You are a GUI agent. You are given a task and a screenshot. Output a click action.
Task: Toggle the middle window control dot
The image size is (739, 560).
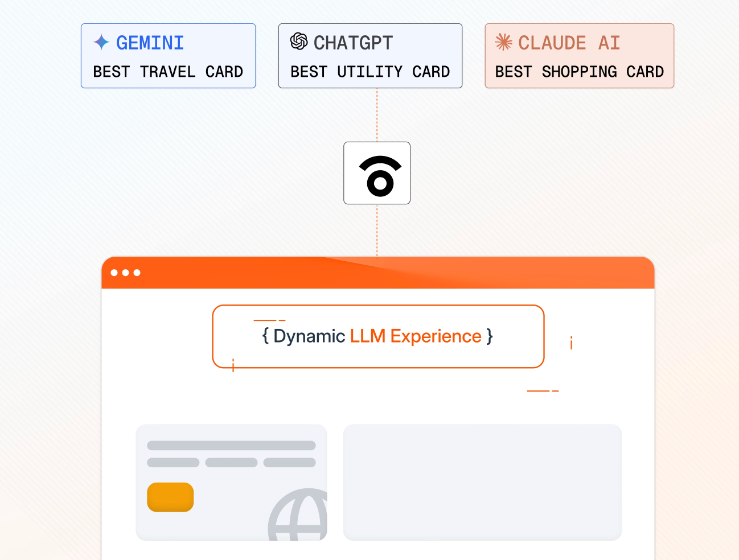[x=126, y=273]
